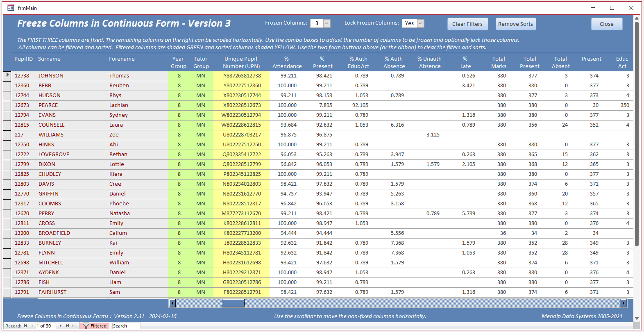Viewport: 644px width, 332px height.
Task: Select surname cell BURNLEY
Action: [50, 243]
